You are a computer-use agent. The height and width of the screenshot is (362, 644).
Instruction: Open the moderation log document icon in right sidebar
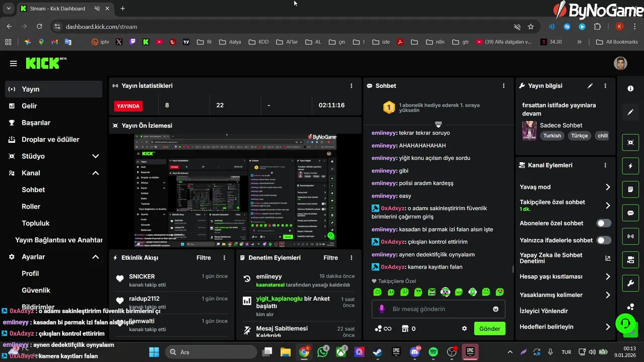(630, 190)
